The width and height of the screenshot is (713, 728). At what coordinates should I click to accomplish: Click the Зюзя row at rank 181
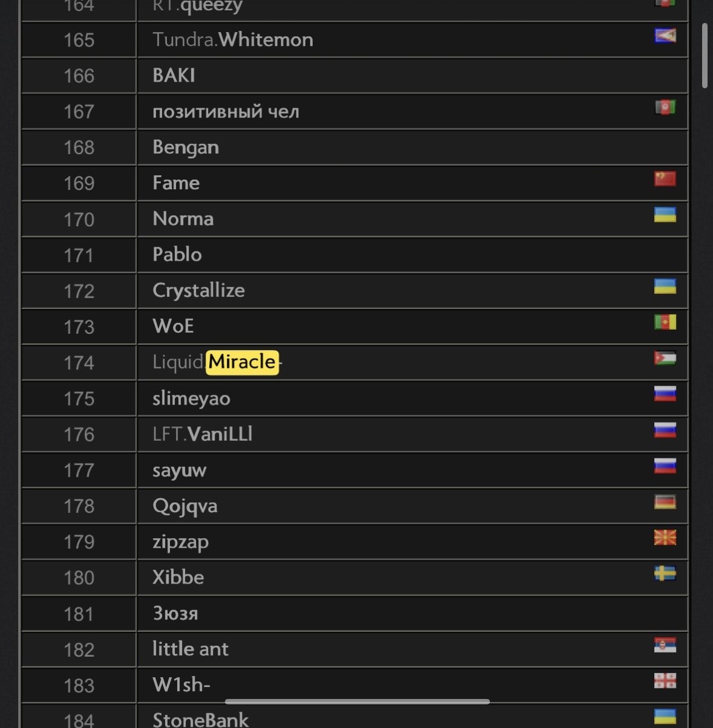175,614
